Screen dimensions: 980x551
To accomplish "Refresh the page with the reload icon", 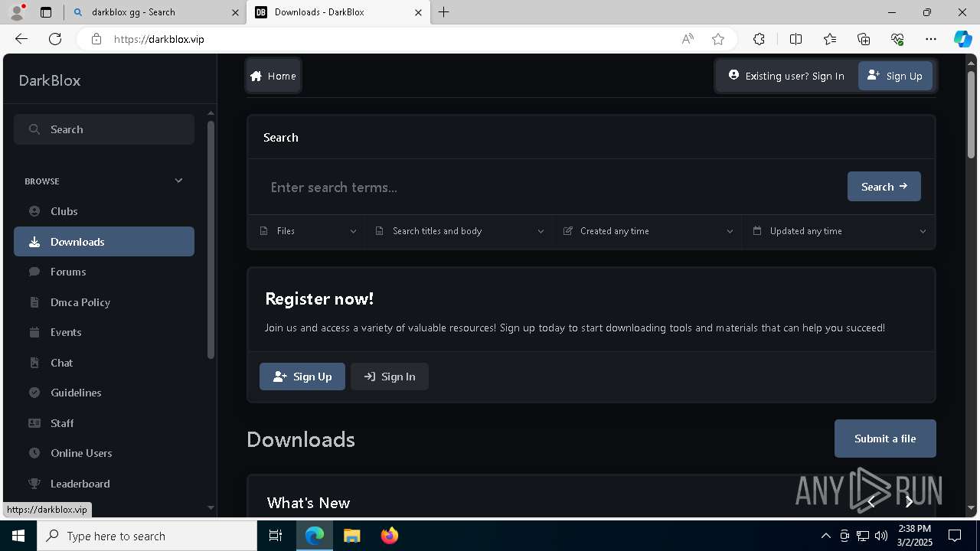I will 55,39.
